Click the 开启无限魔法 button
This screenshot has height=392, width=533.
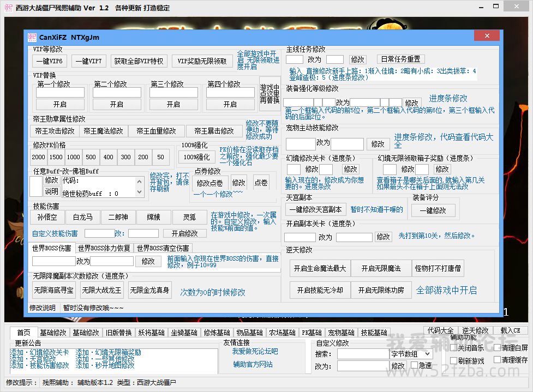pyautogui.click(x=380, y=269)
